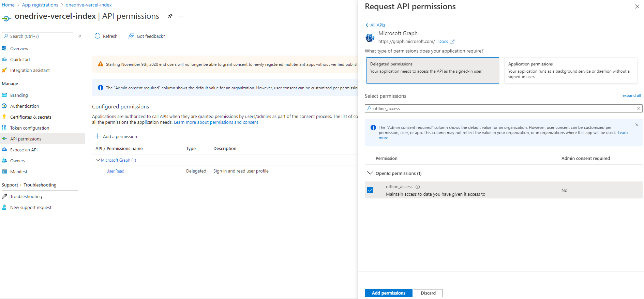
Task: Open the Authentication menu item
Action: (25, 106)
